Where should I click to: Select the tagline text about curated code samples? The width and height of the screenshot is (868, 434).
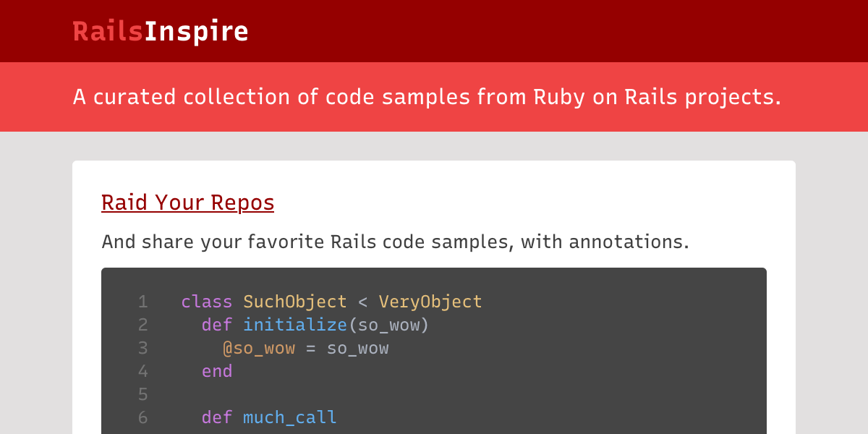[427, 97]
